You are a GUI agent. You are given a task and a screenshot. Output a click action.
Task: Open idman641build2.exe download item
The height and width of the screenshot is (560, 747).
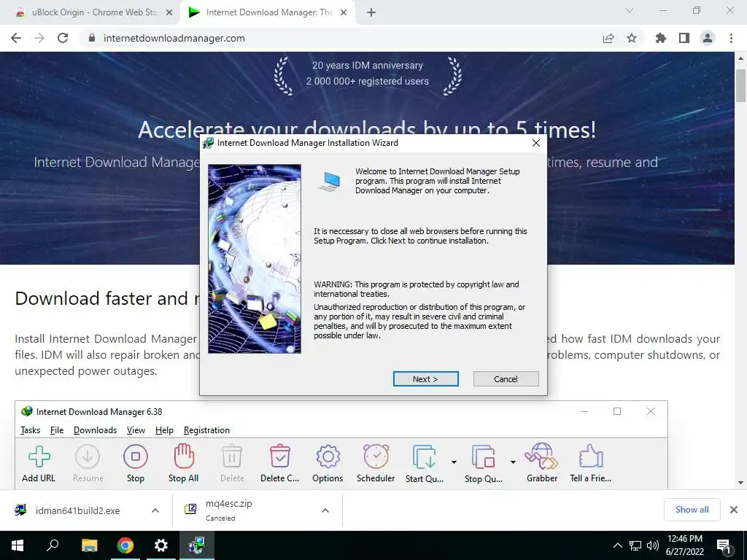(x=77, y=510)
